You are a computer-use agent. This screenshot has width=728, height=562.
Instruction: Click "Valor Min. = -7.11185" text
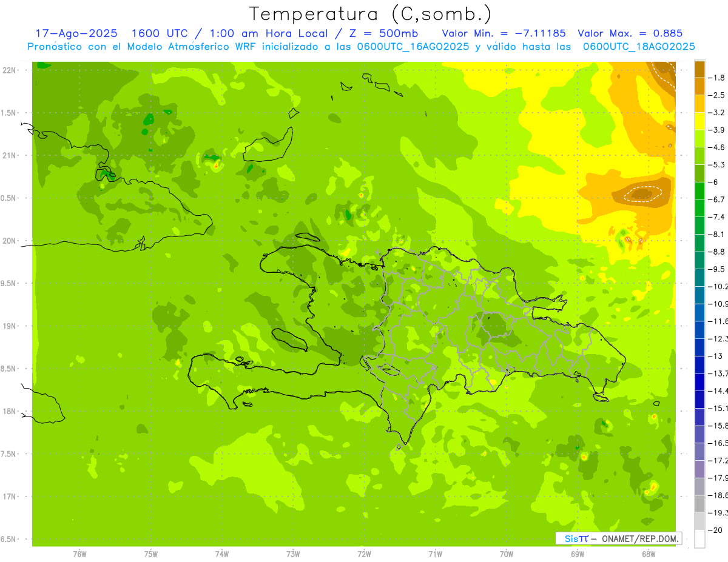(504, 33)
